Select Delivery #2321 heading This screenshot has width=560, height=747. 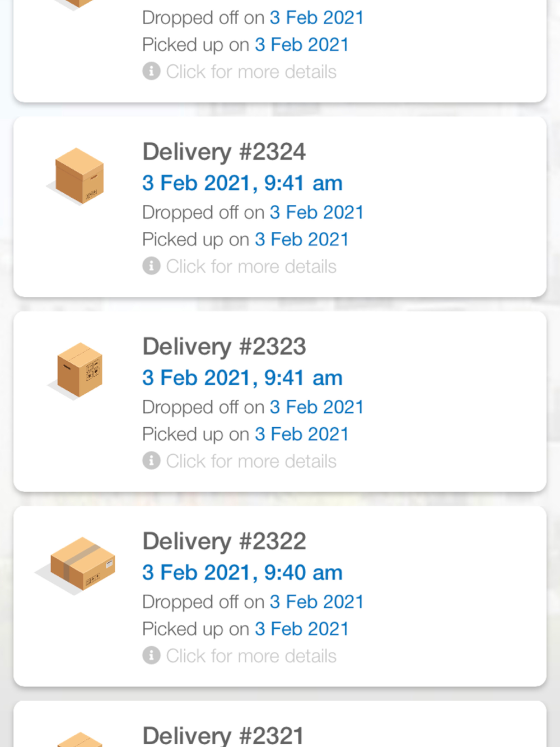coord(223,736)
